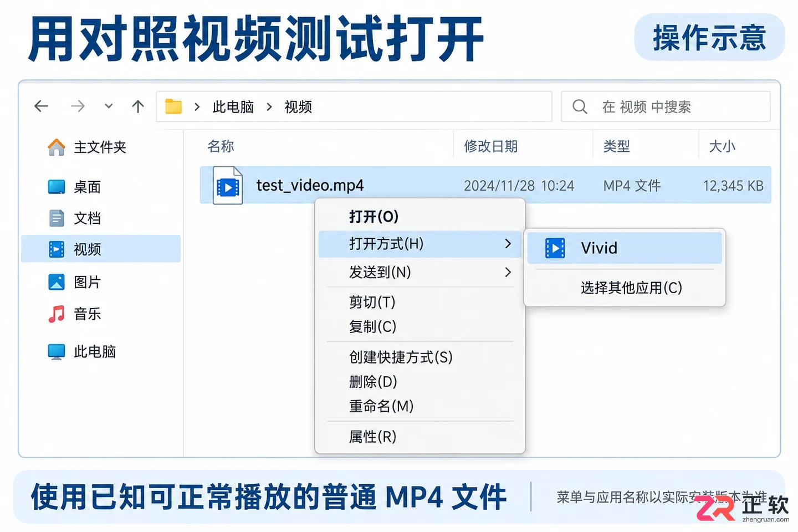The height and width of the screenshot is (532, 798).
Task: Select 此电脑 breadcrumb in address bar
Action: [233, 107]
